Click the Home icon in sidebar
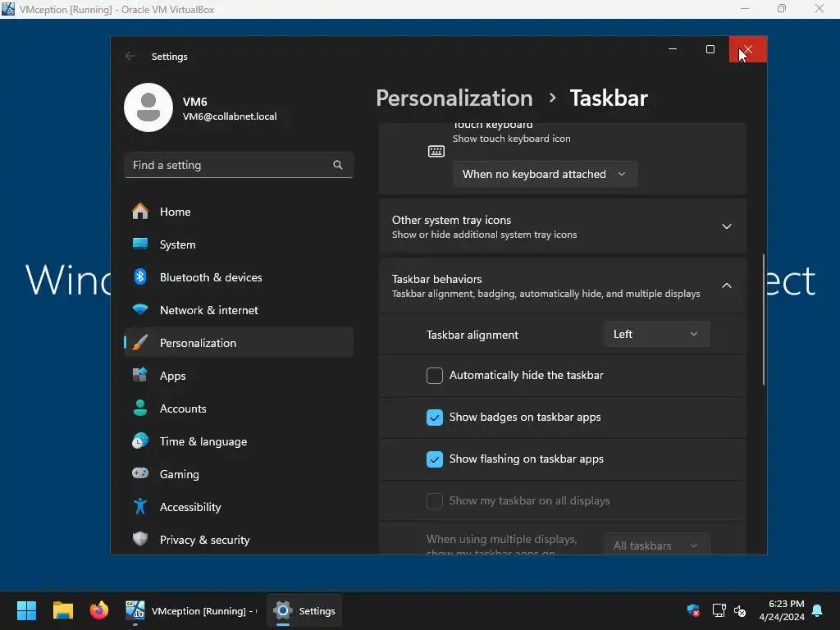This screenshot has width=840, height=630. (139, 212)
